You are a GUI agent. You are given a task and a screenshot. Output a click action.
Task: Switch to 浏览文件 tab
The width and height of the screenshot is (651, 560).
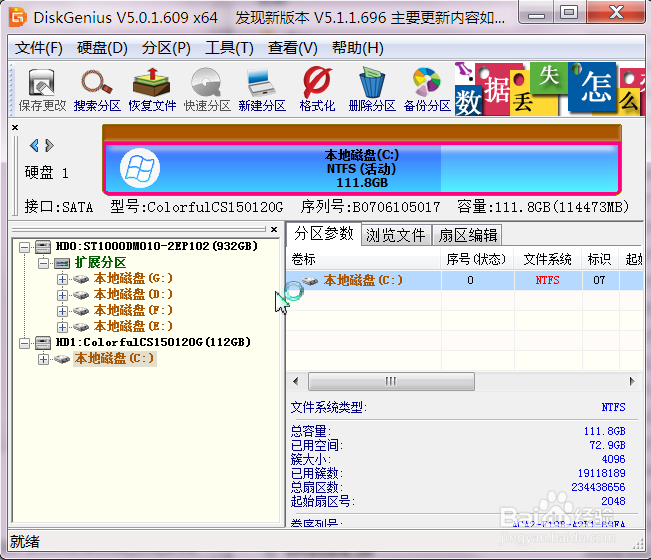396,235
